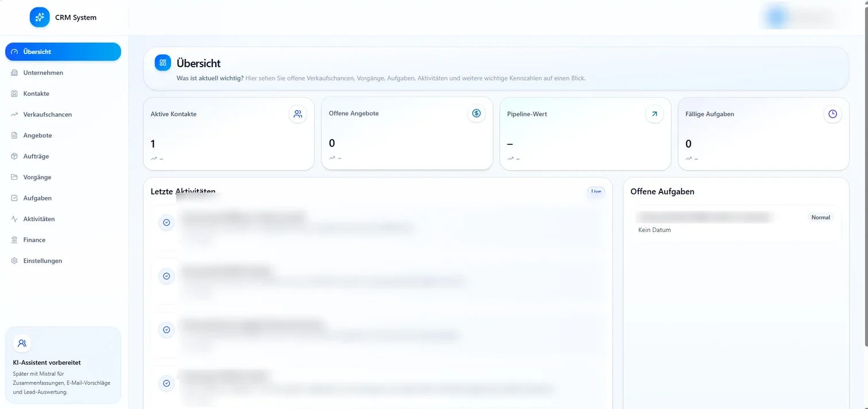Click the trend icon under Fällige Aufgaben

(x=688, y=159)
